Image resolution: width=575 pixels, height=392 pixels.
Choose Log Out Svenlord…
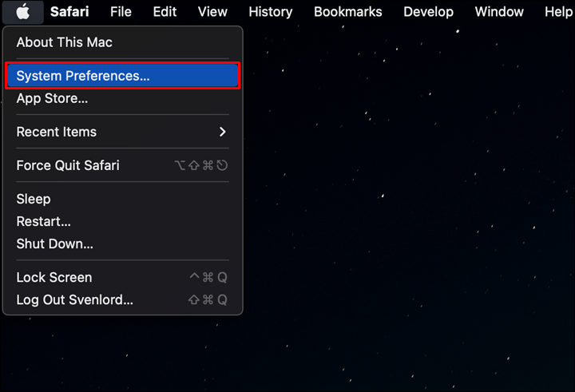123,300
